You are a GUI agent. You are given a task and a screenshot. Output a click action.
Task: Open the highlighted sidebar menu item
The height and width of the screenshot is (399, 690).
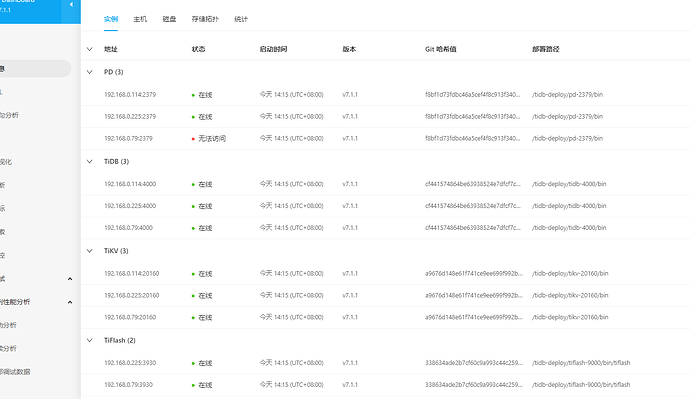[35, 69]
